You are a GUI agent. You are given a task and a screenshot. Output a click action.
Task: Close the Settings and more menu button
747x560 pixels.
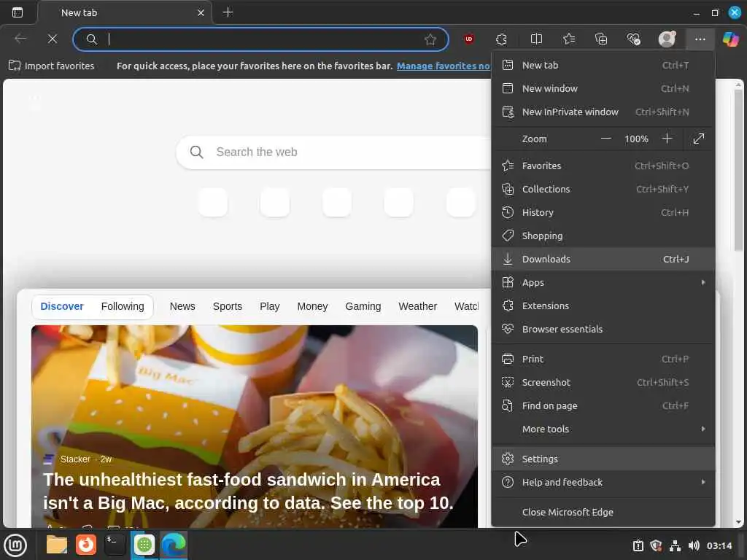[x=700, y=39]
